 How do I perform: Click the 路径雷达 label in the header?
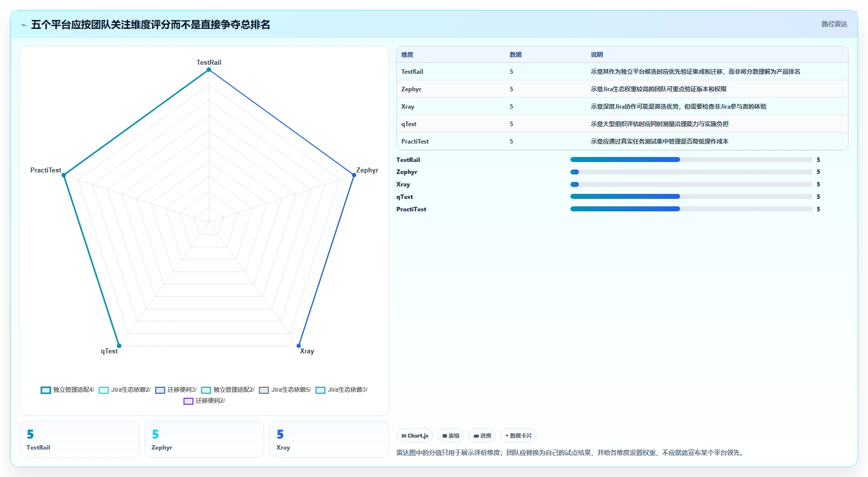coord(835,24)
